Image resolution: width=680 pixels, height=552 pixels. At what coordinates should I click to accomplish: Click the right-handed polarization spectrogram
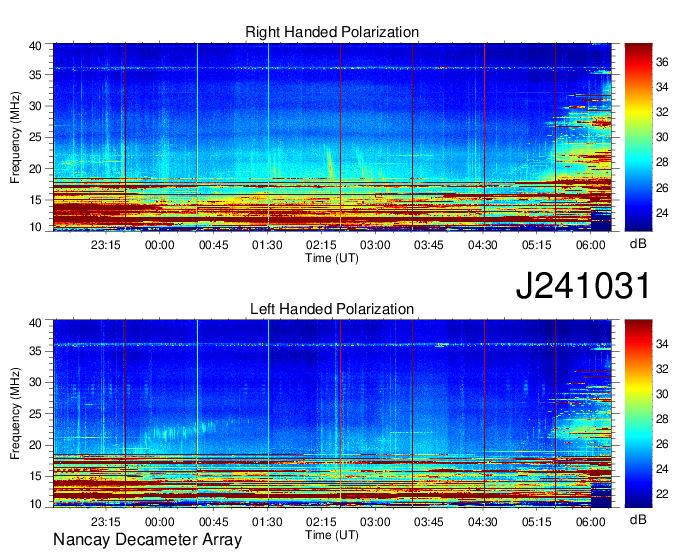pyautogui.click(x=332, y=137)
